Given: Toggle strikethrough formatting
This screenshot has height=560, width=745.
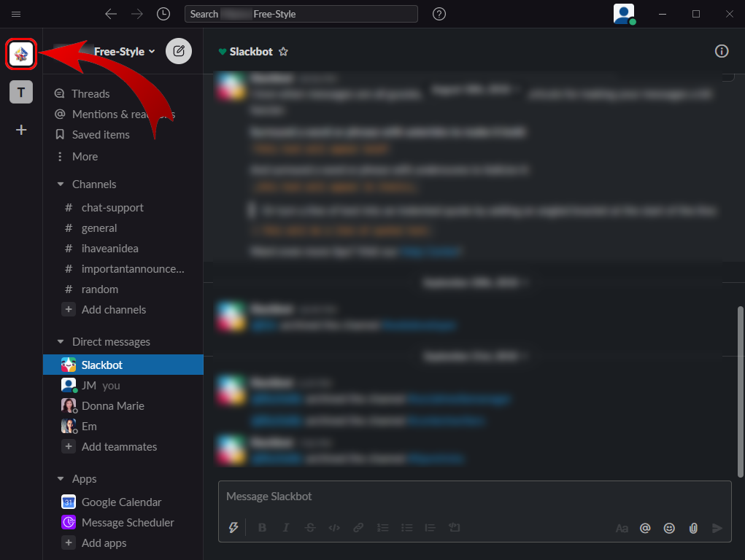Looking at the screenshot, I should tap(310, 528).
